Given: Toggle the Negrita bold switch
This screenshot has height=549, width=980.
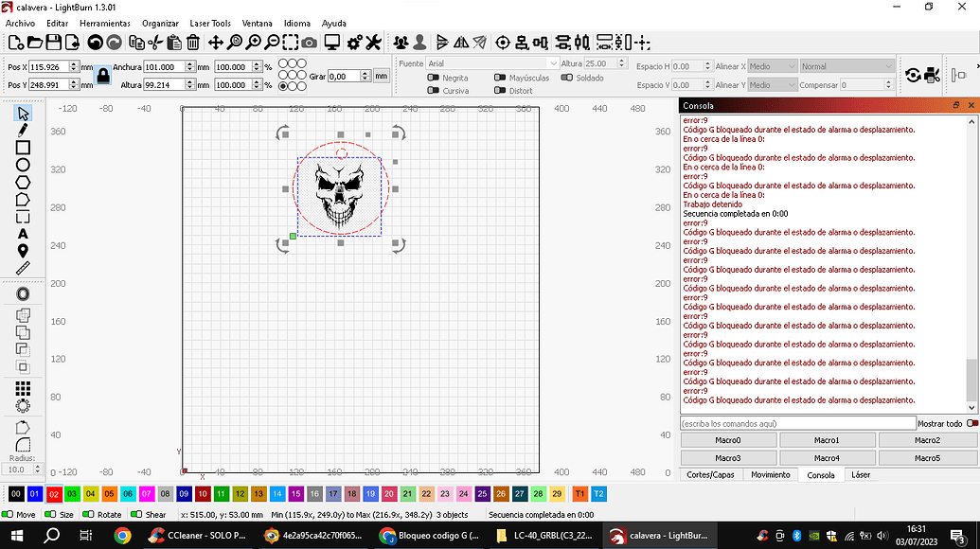Looking at the screenshot, I should pyautogui.click(x=434, y=78).
